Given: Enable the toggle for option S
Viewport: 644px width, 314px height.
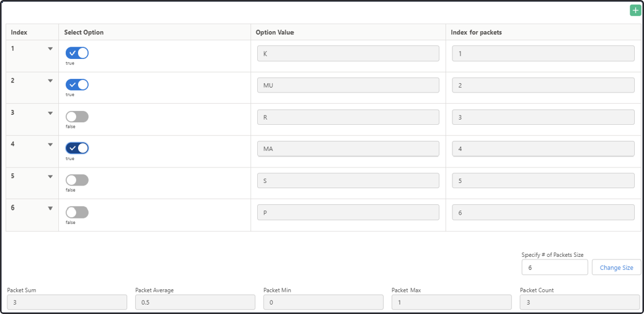Looking at the screenshot, I should tap(77, 180).
